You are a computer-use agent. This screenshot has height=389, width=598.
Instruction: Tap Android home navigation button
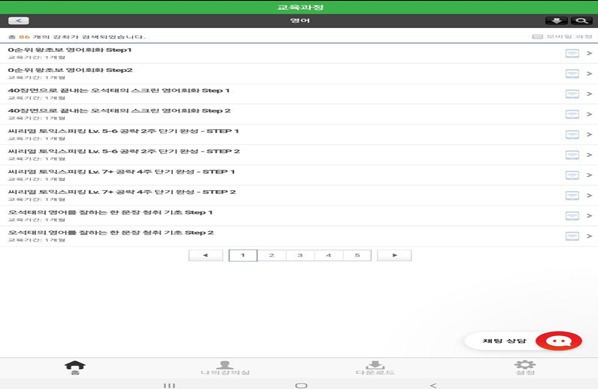pos(301,385)
